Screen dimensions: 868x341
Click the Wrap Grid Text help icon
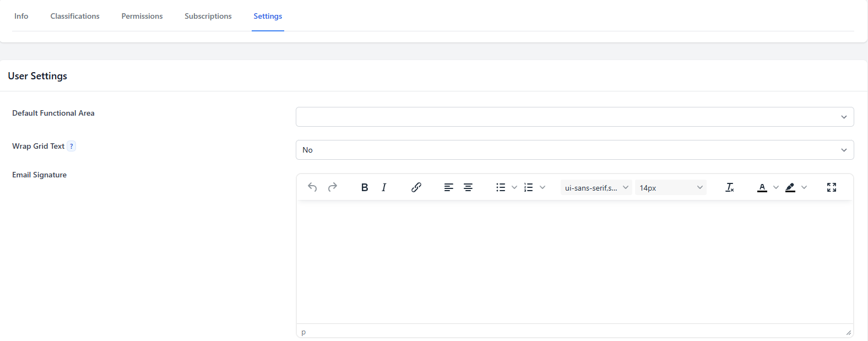pos(72,147)
